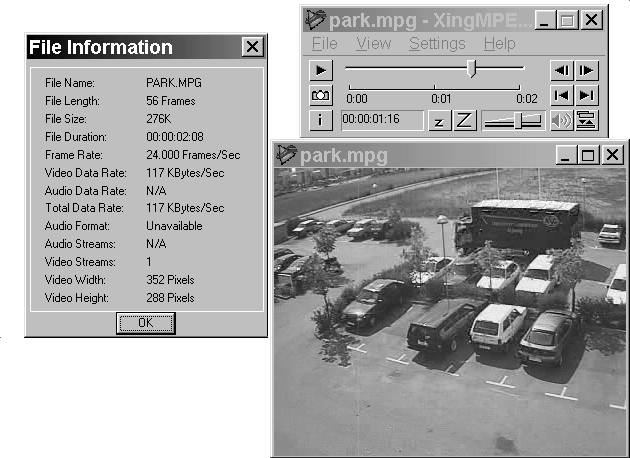Jump to the start of the clip
630x458 pixels.
(562, 95)
